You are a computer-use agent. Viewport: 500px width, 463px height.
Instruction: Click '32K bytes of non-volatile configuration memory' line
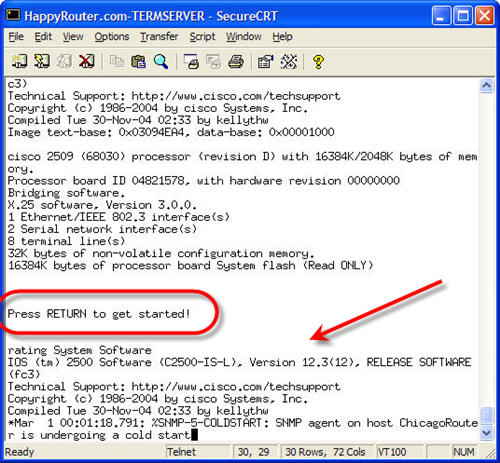(x=161, y=254)
